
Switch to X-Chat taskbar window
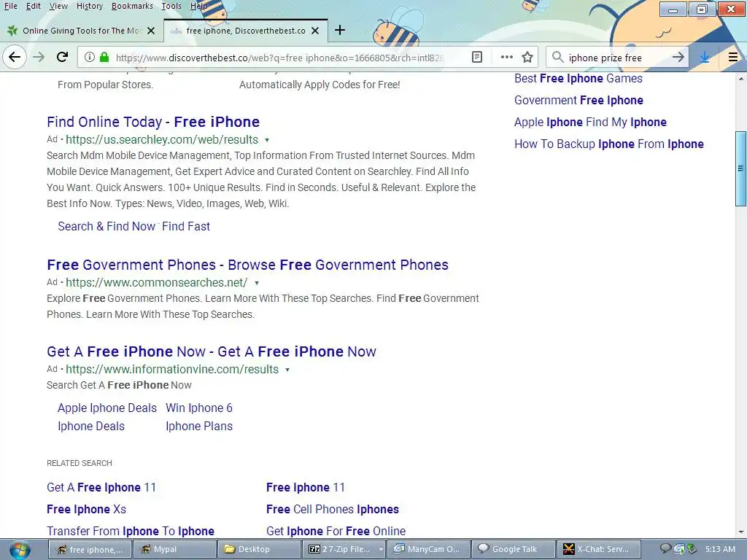point(598,550)
